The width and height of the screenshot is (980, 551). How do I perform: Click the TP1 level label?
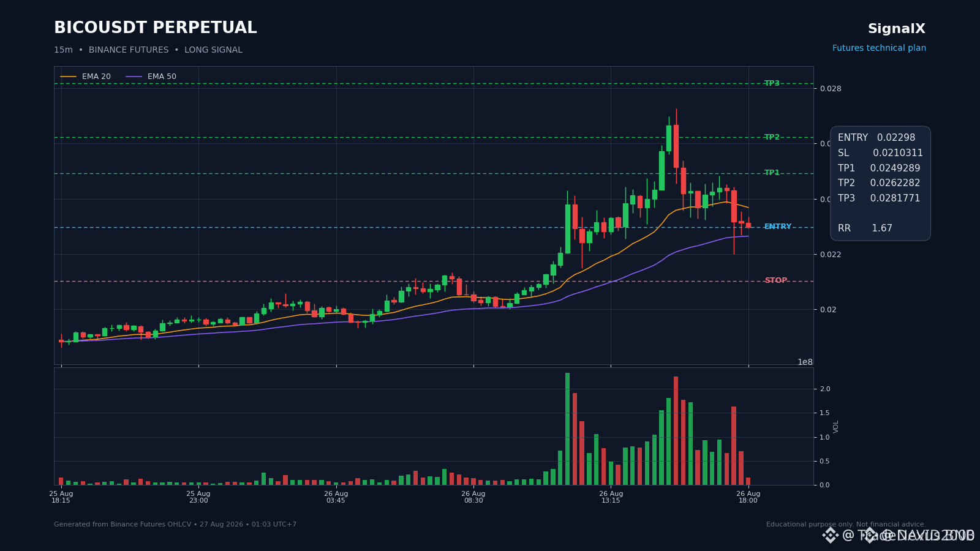(772, 173)
